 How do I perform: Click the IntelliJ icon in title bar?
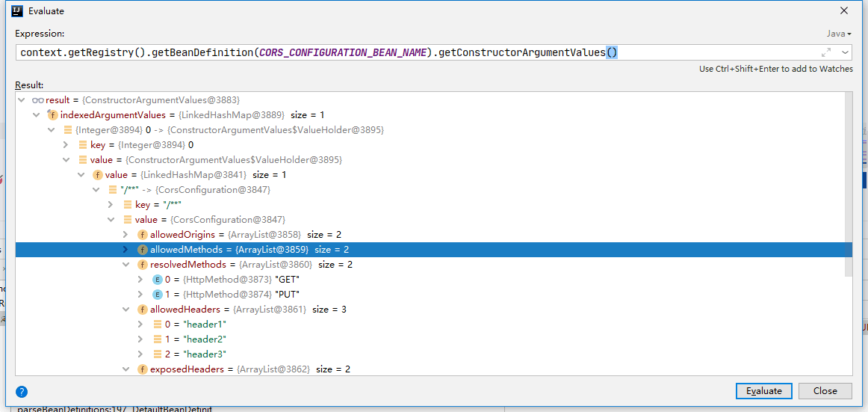(x=17, y=10)
